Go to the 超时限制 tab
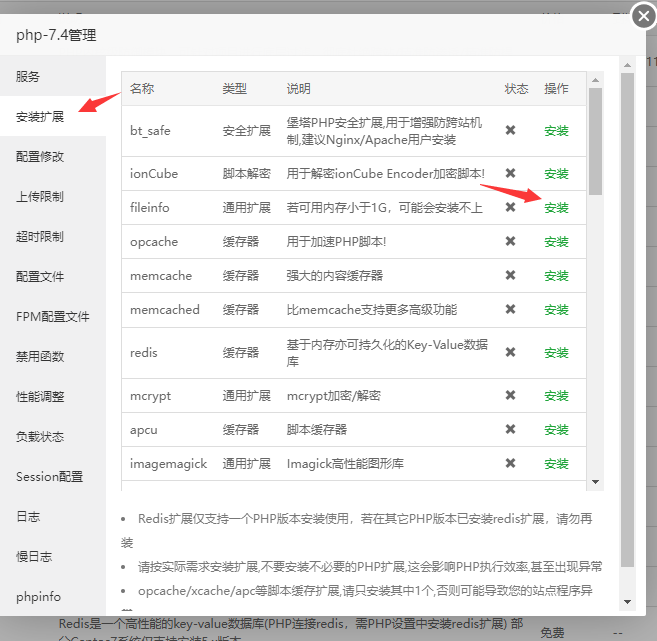Image resolution: width=657 pixels, height=641 pixels. pos(53,236)
